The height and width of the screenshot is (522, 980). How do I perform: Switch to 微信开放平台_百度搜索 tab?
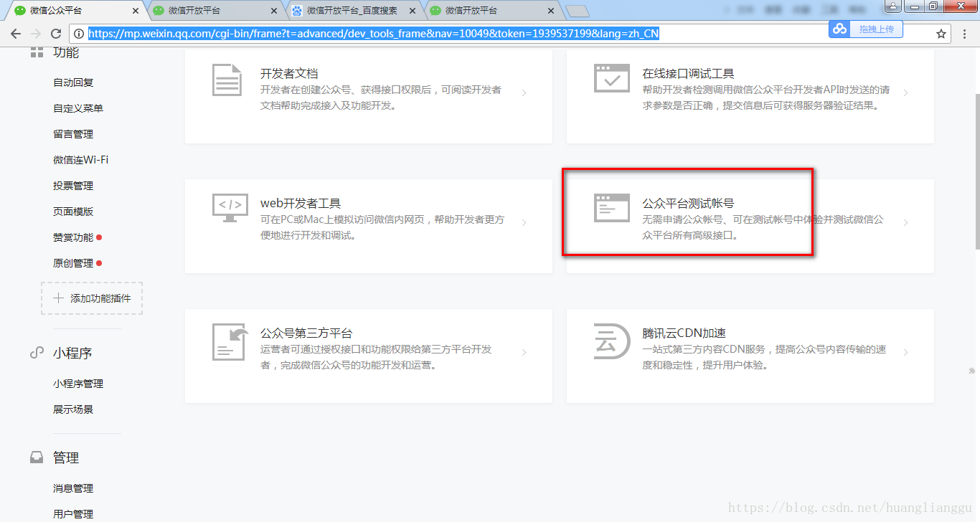point(352,11)
